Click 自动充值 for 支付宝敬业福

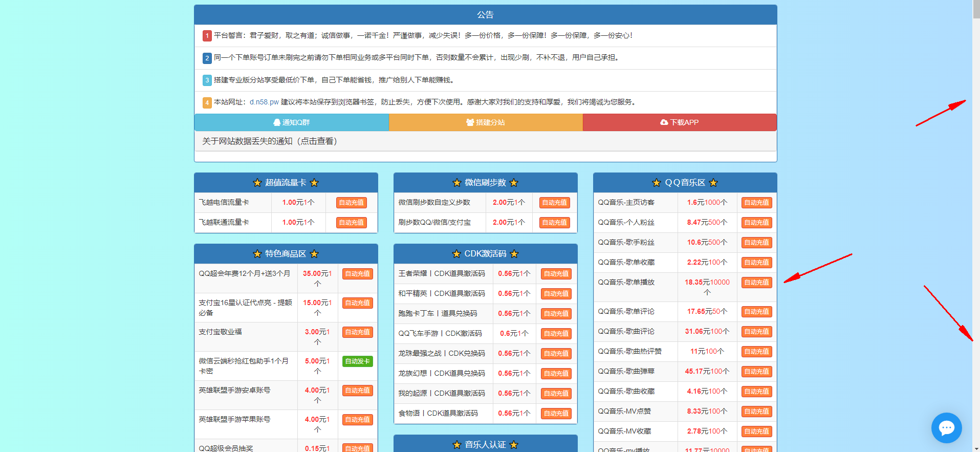(x=358, y=332)
